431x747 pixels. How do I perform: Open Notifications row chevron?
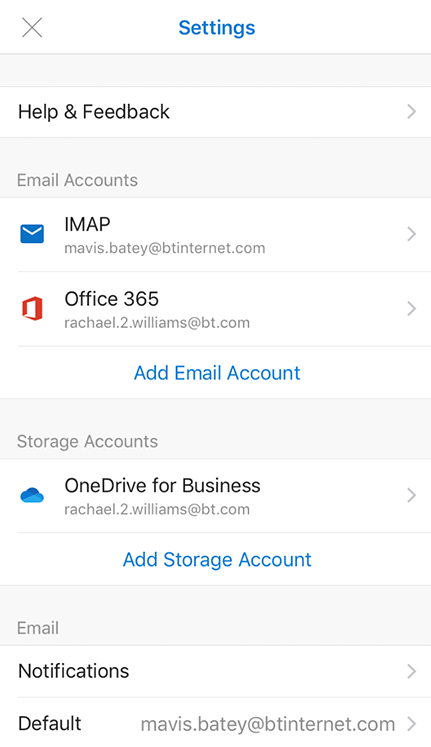[x=411, y=671]
